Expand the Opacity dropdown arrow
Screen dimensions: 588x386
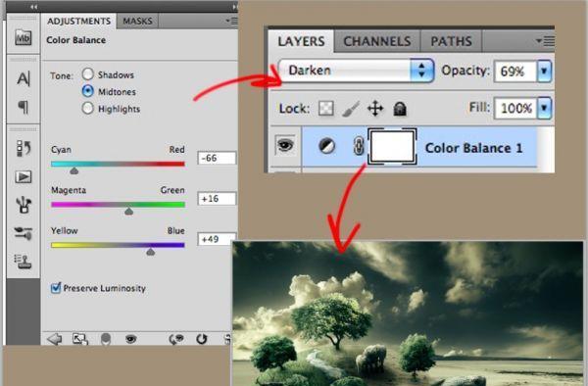point(544,71)
